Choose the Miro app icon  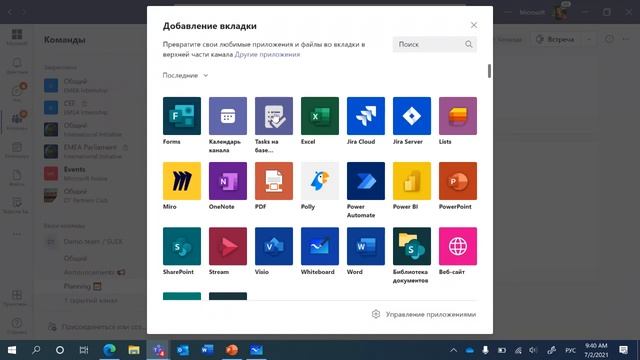coord(182,181)
